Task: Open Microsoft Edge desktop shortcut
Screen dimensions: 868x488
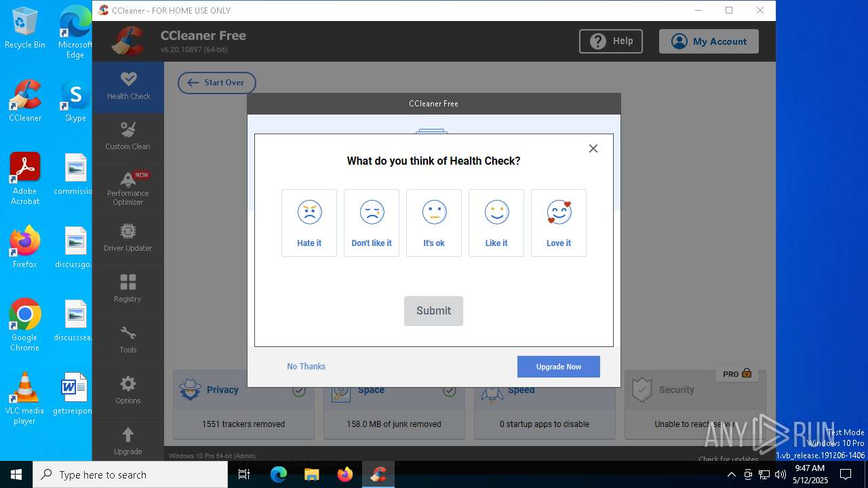Action: [75, 33]
